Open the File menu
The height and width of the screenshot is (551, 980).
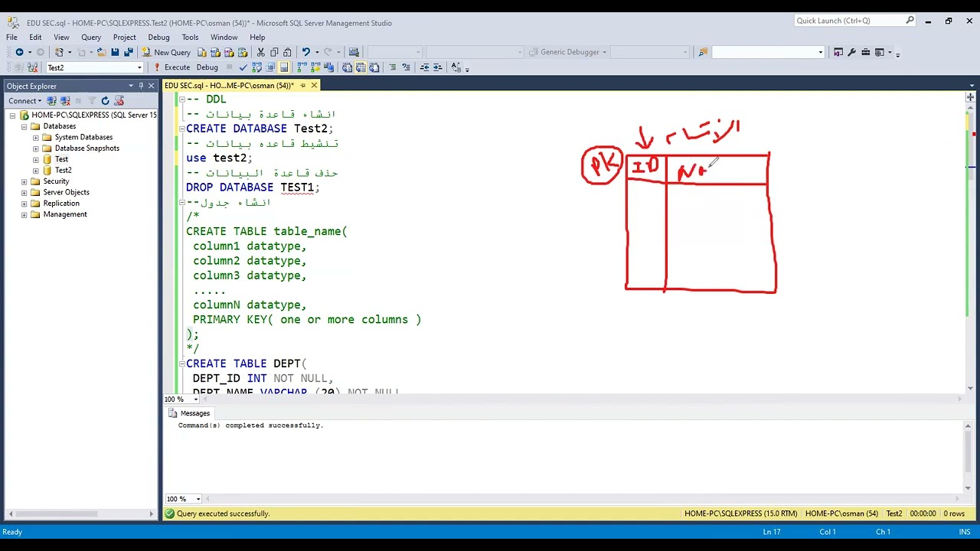[12, 37]
